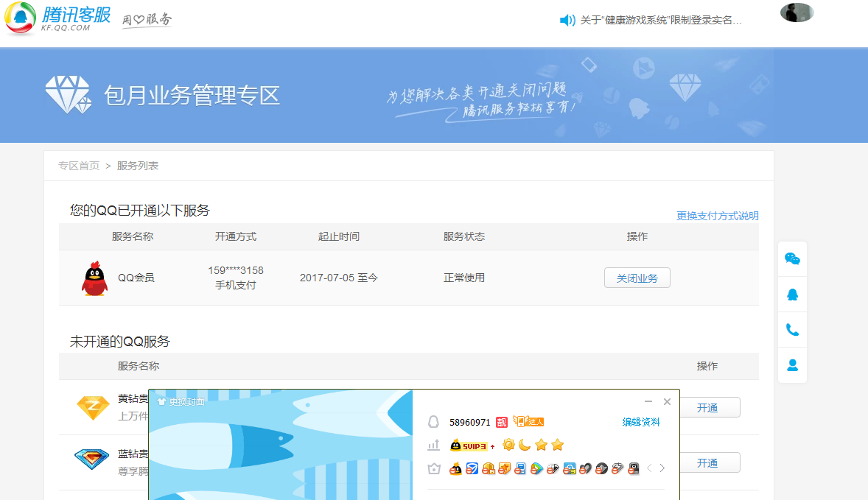868x500 pixels.
Task: Click the crown privileges icon
Action: click(x=434, y=468)
